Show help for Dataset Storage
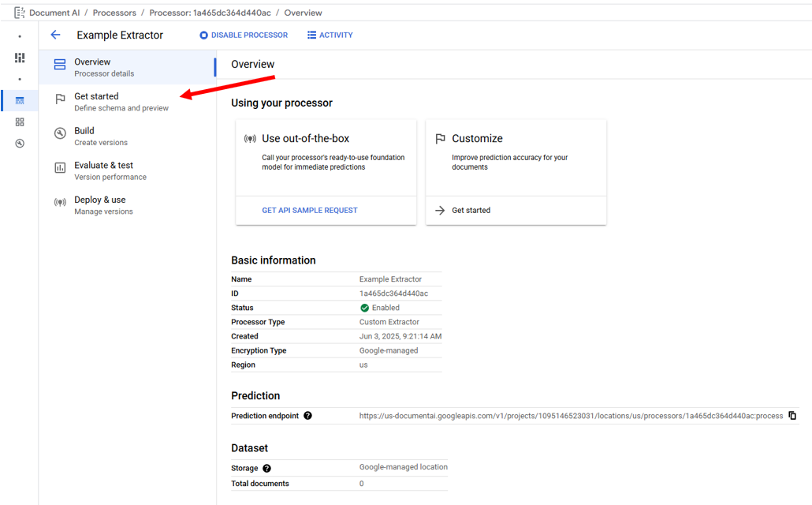Image resolution: width=812 pixels, height=505 pixels. coord(266,469)
